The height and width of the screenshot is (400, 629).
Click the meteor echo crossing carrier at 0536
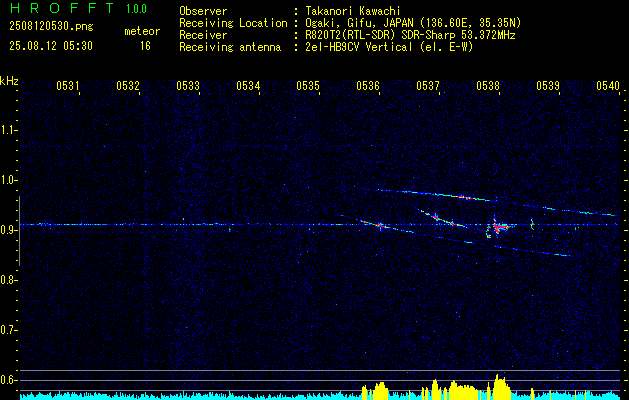pos(379,225)
